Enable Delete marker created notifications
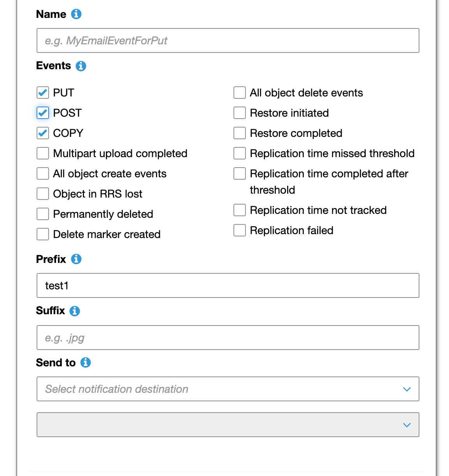The image size is (449, 476). point(43,234)
